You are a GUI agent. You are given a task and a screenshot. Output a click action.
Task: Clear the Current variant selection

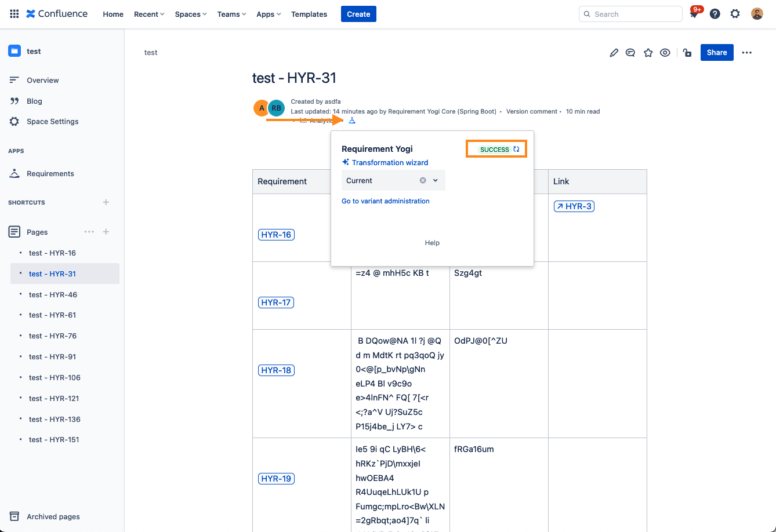(x=423, y=181)
